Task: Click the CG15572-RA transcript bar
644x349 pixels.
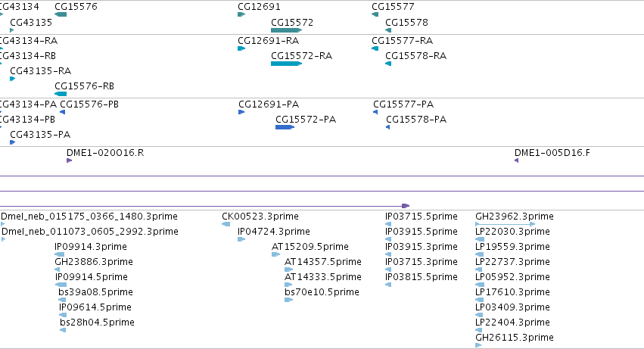Action: click(286, 64)
